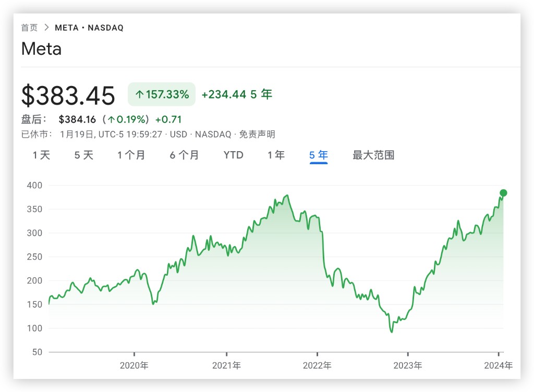This screenshot has height=392, width=534.
Task: Click the after-hours price $384.16
Action: [x=77, y=119]
